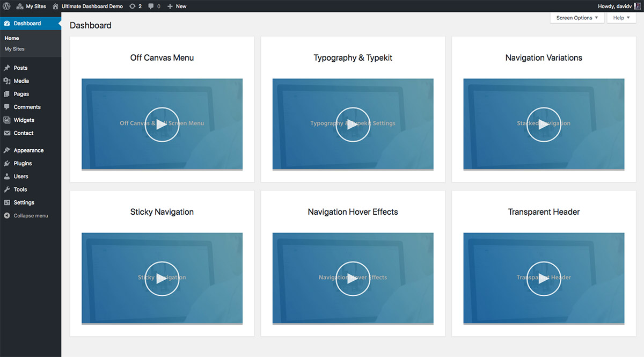Play the Transparent Header video

point(544,279)
